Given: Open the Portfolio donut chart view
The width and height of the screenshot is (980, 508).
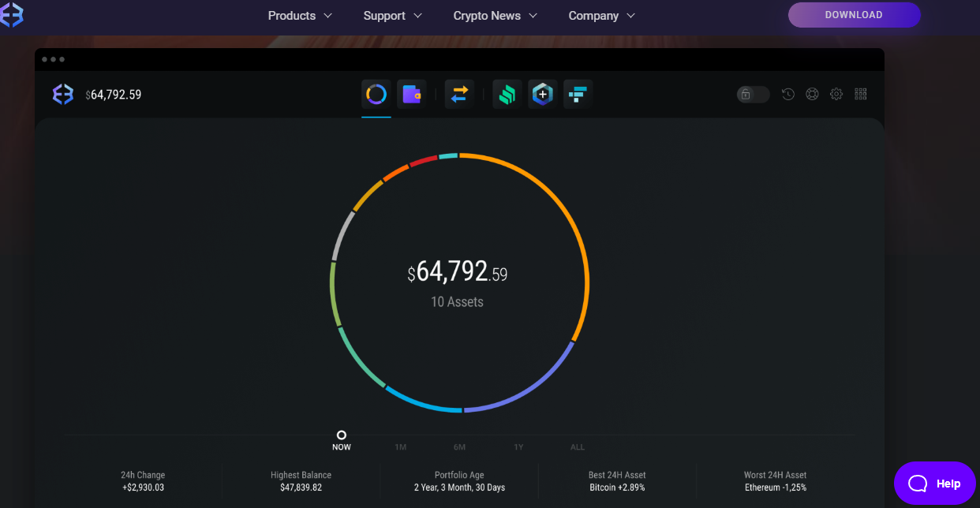Looking at the screenshot, I should click(376, 94).
